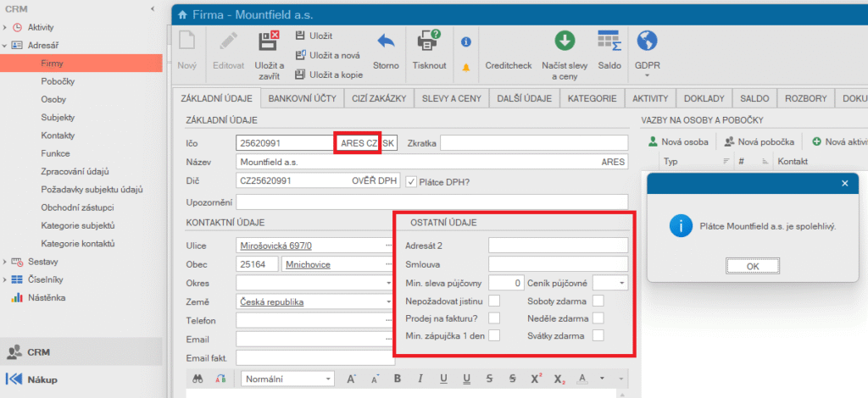868x398 pixels.
Task: Switch to the CIZÍ ZAKÁZKY tab
Action: coord(379,99)
